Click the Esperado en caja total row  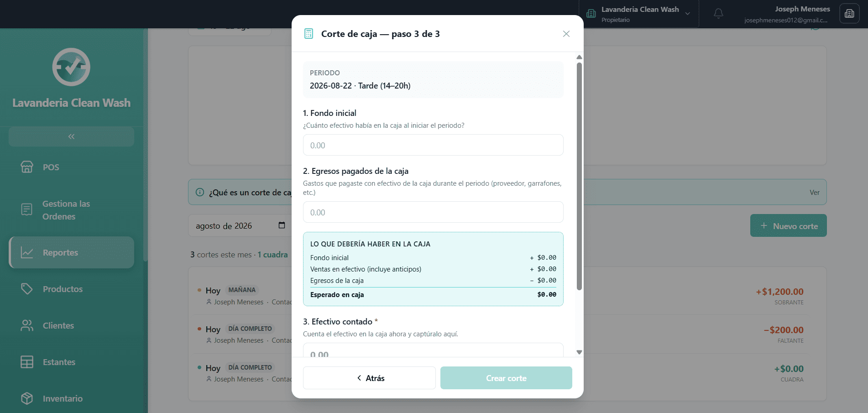pos(433,295)
